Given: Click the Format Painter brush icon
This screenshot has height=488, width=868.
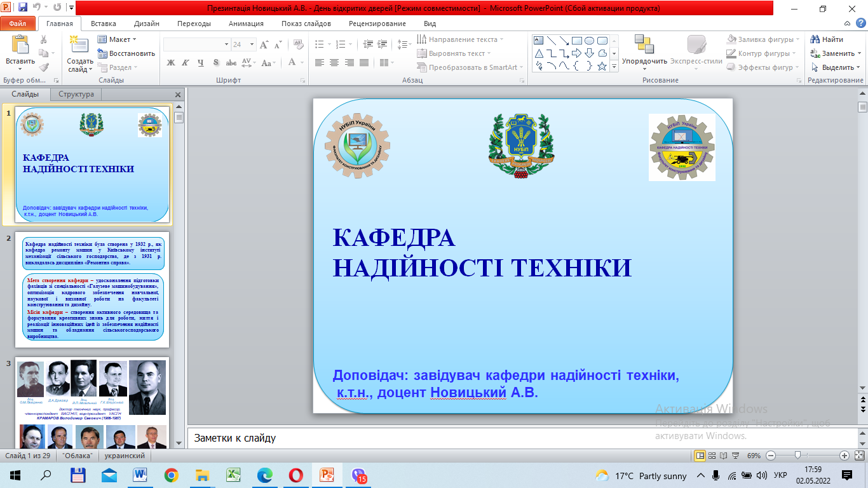Looking at the screenshot, I should coord(43,67).
